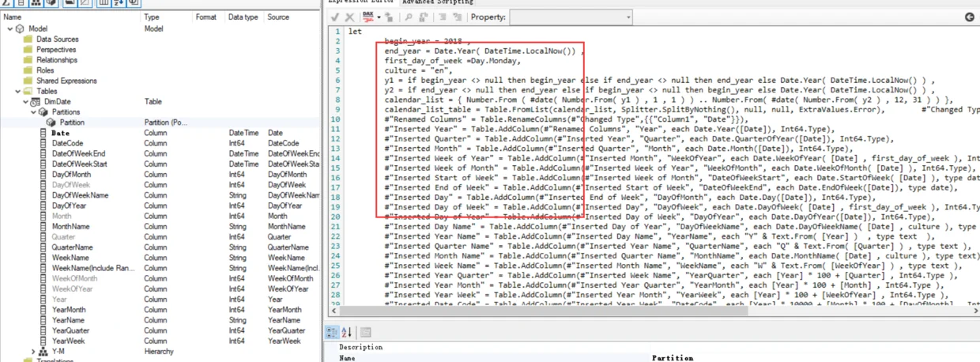Collapse the Model tree node
The image size is (980, 362).
[x=10, y=28]
